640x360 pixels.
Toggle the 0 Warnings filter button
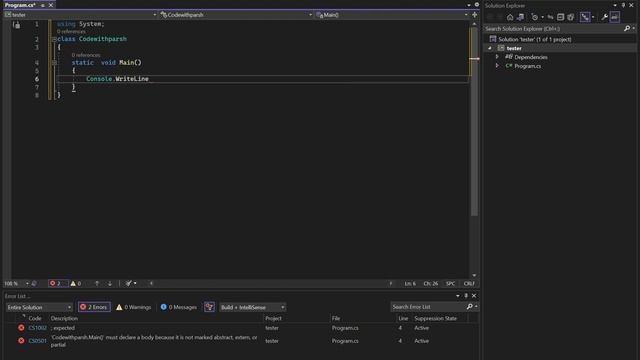[133, 307]
